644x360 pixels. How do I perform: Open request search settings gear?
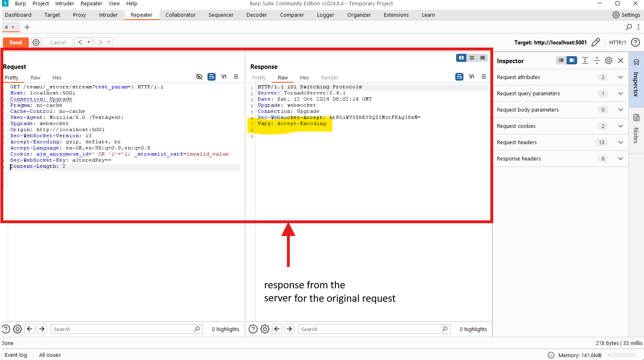(18, 329)
